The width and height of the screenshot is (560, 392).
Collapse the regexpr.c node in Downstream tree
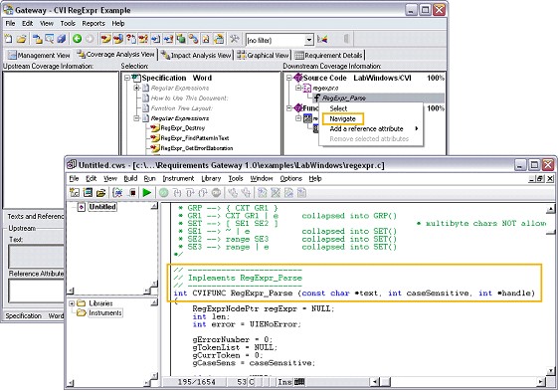298,88
